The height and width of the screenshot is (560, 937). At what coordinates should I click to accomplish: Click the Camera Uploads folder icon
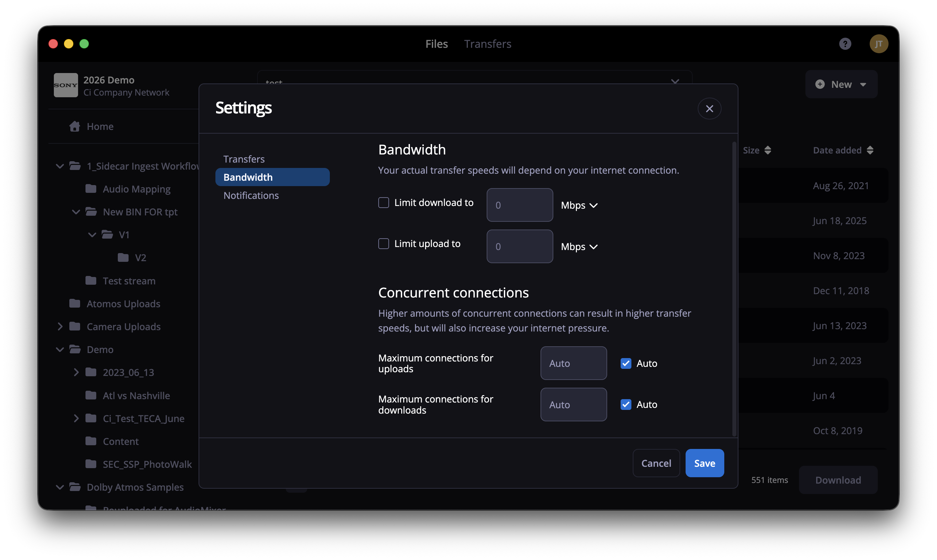75,326
